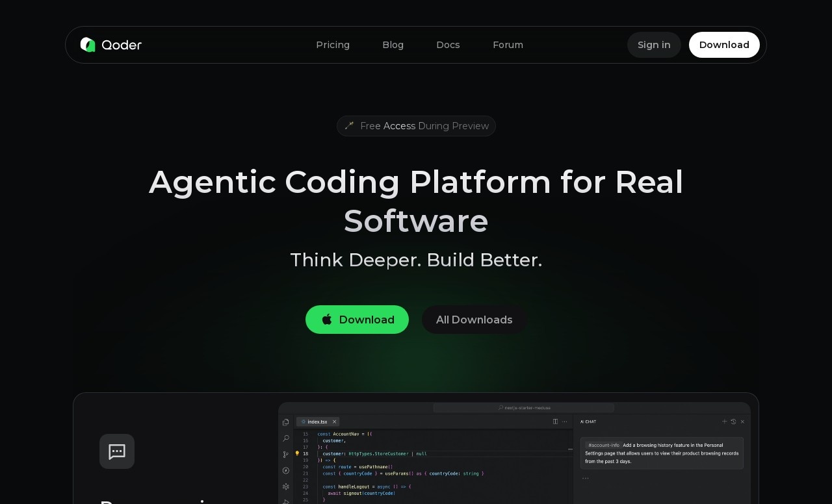Open AI chat history icon

click(x=734, y=422)
